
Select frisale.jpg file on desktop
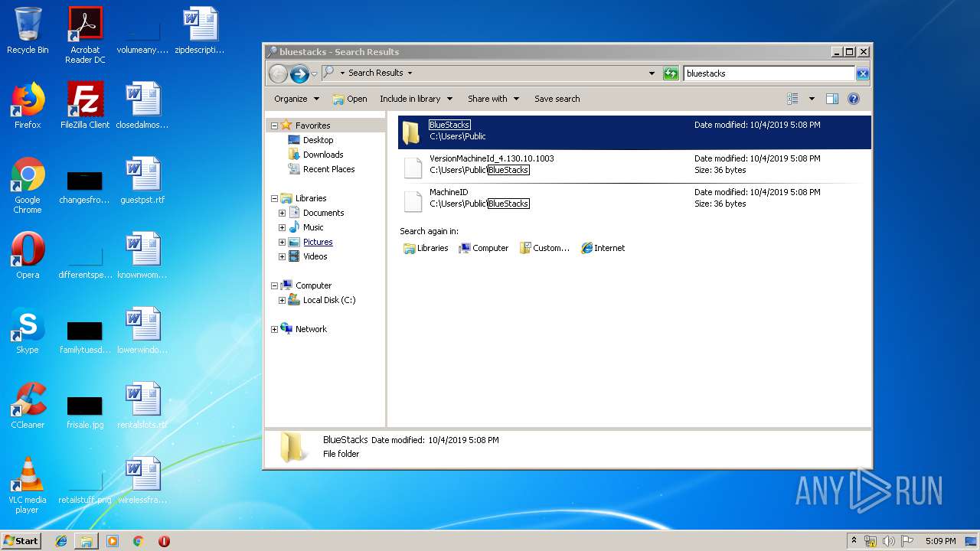[x=85, y=412]
